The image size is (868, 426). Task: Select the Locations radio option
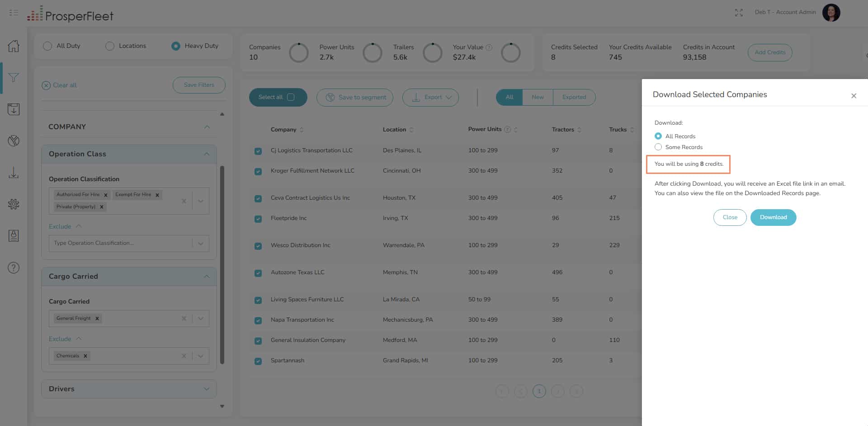pyautogui.click(x=110, y=46)
